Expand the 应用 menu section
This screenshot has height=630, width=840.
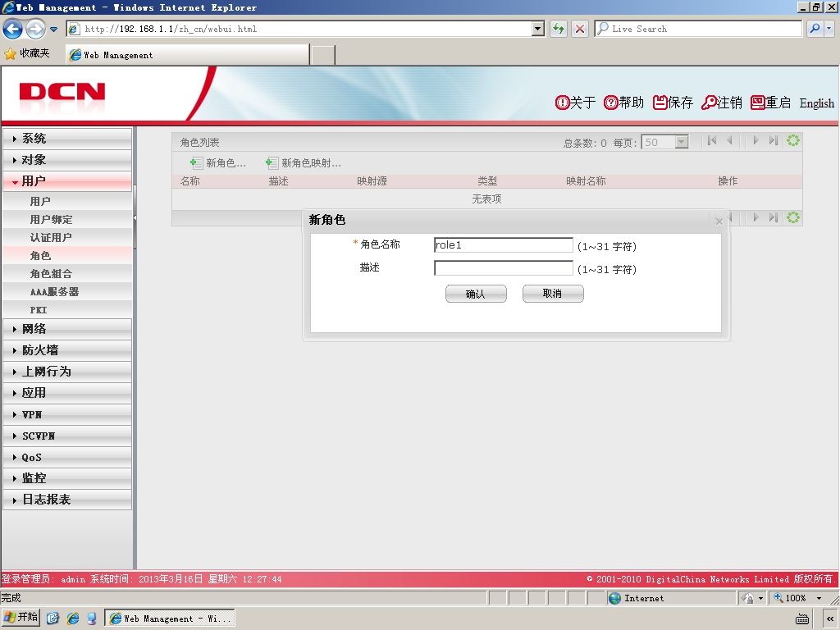tap(67, 393)
